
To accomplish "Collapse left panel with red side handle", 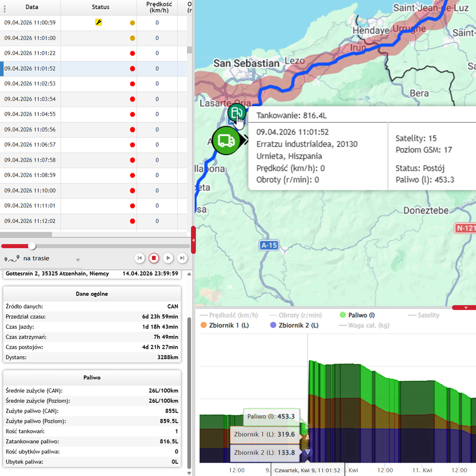I will click(x=193, y=240).
